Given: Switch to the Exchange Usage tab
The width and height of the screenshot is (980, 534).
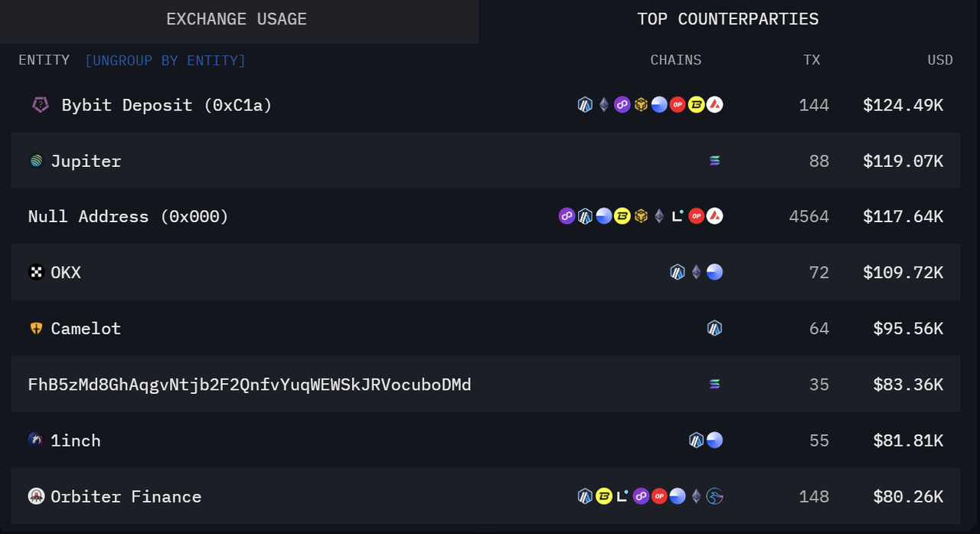Looking at the screenshot, I should coord(237,20).
